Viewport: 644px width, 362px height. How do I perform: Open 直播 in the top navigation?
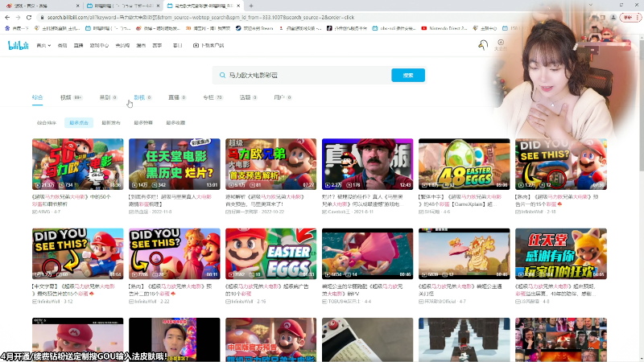pyautogui.click(x=78, y=45)
